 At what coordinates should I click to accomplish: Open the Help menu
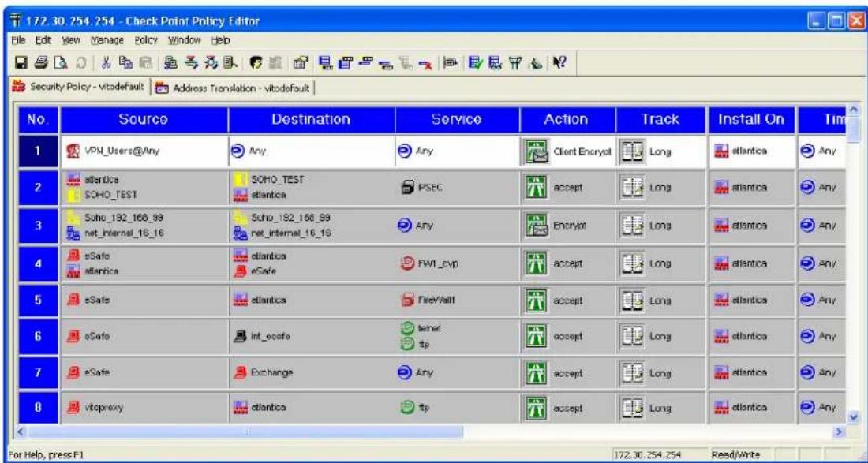pyautogui.click(x=221, y=40)
